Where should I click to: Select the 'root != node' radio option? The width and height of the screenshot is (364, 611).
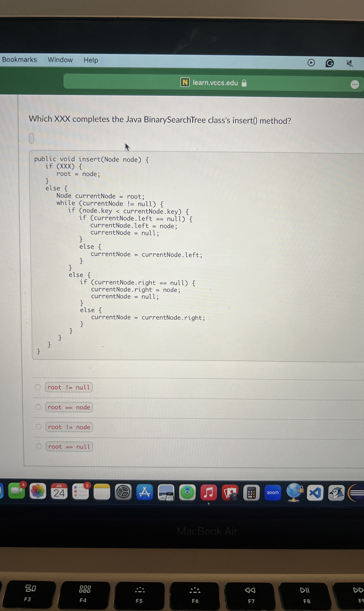pyautogui.click(x=38, y=426)
